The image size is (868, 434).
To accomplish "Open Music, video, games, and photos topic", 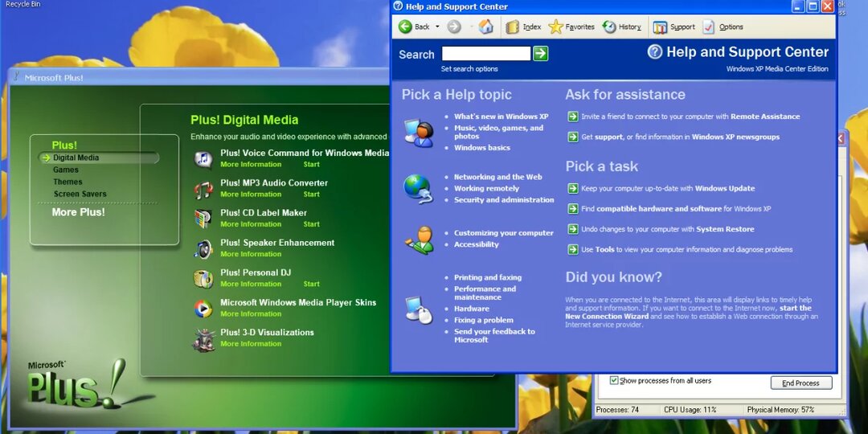I will point(499,132).
